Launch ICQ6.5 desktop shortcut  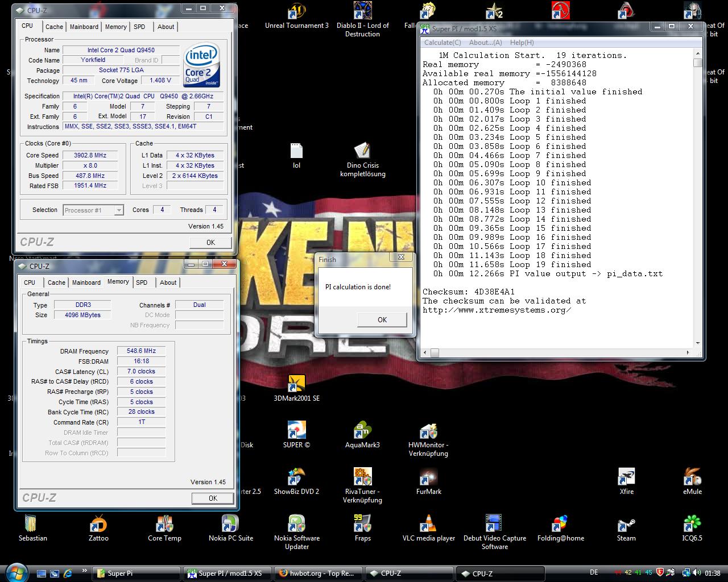click(692, 528)
